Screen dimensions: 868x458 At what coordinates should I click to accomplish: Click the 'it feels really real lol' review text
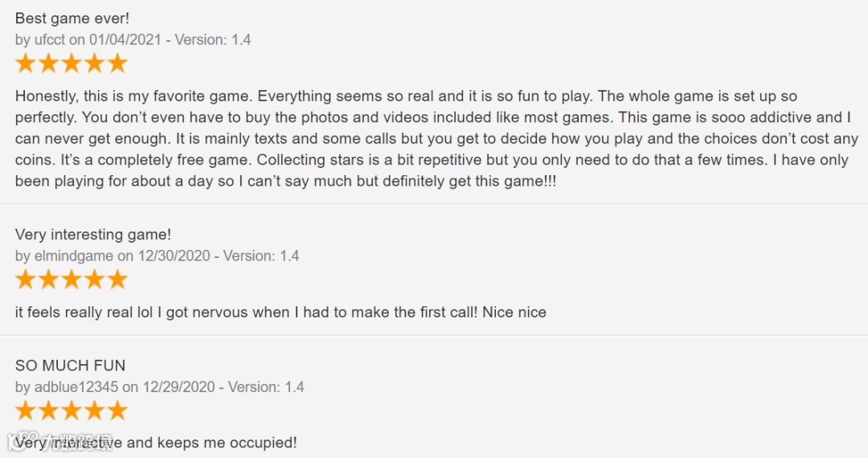pos(280,313)
